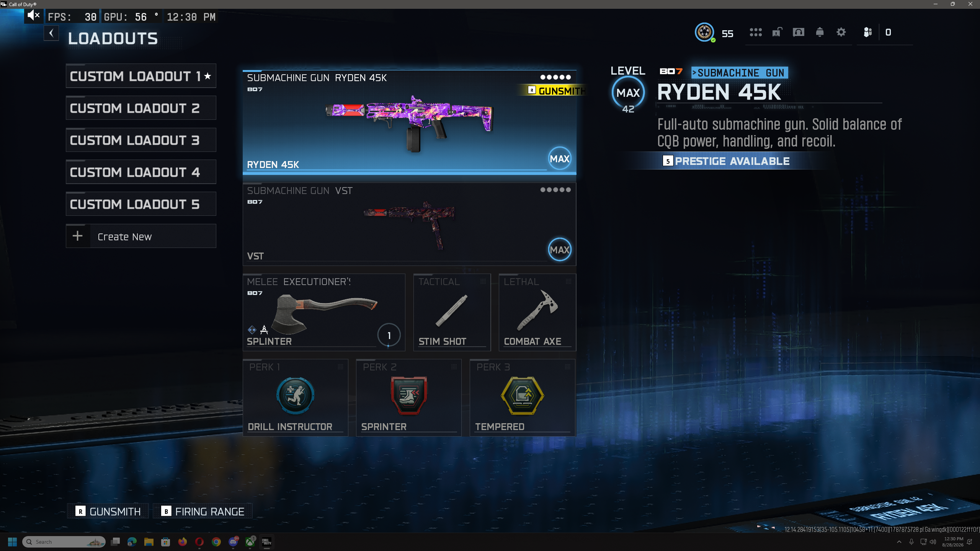Viewport: 980px width, 551px height.
Task: Click the microphone tray icon
Action: [911, 542]
